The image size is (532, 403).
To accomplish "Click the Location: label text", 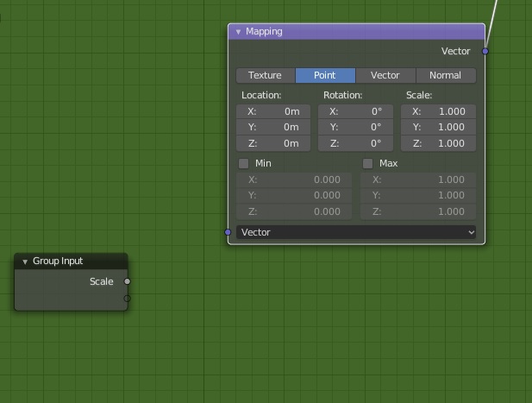I will coord(261,96).
